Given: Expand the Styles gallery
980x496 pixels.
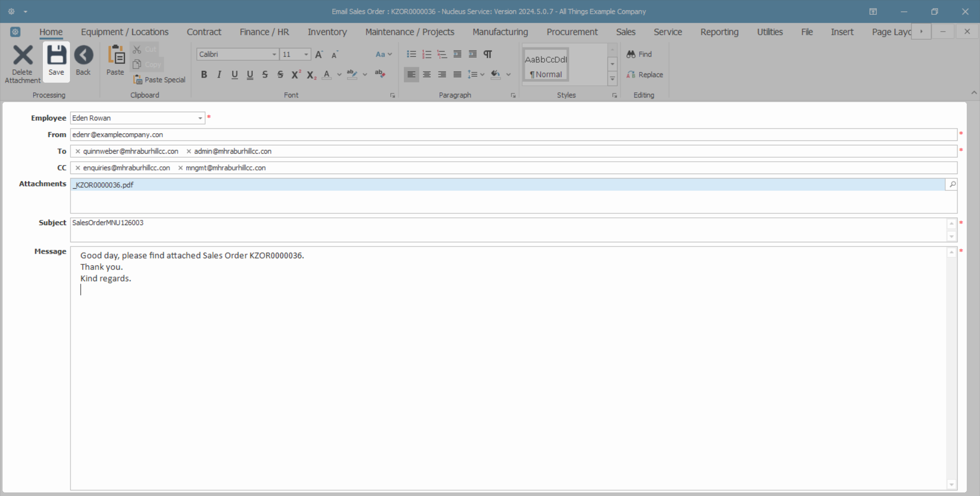Looking at the screenshot, I should 612,78.
